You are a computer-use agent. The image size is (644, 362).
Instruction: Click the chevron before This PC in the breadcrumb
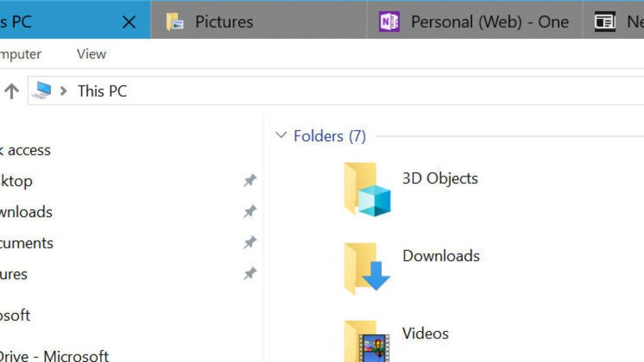coord(63,90)
